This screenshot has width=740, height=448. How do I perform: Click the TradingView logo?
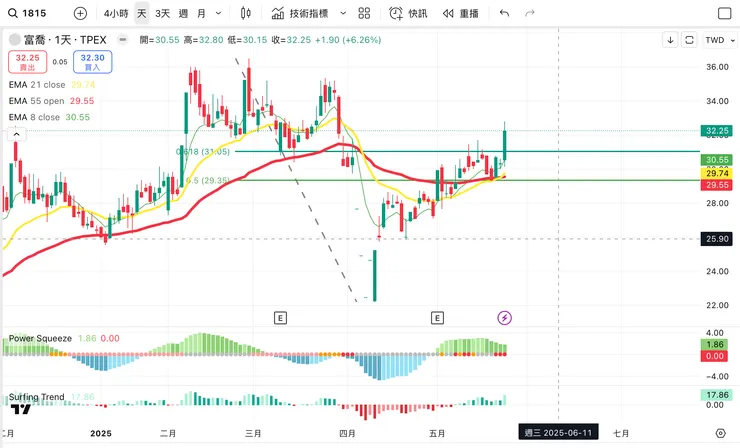[21, 409]
